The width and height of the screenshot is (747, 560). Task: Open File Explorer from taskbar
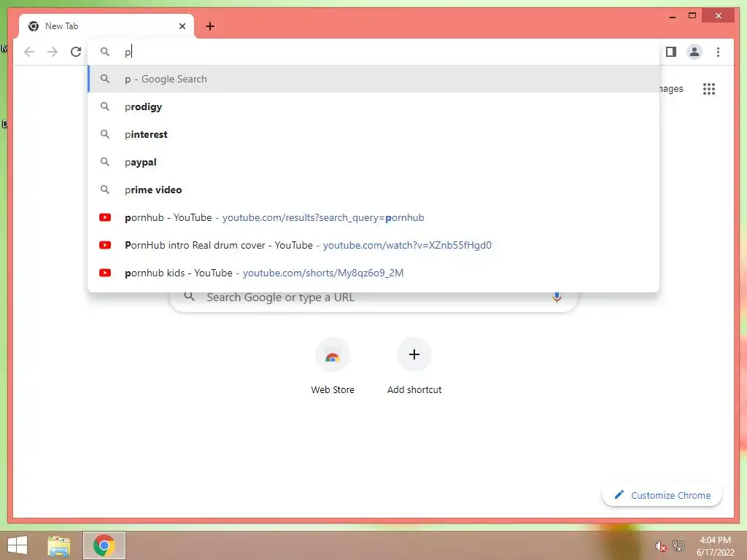point(59,545)
